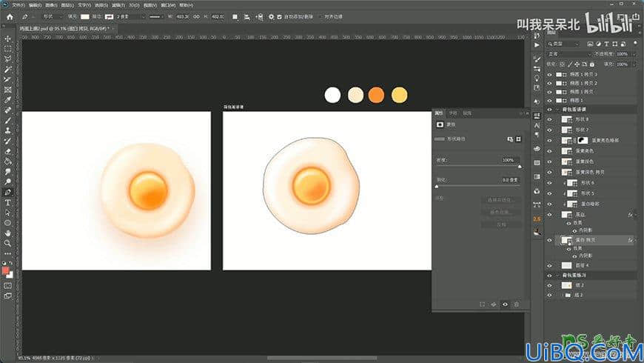The height and width of the screenshot is (363, 644).
Task: Click the lock all icon in Layers panel
Action: coord(592,64)
